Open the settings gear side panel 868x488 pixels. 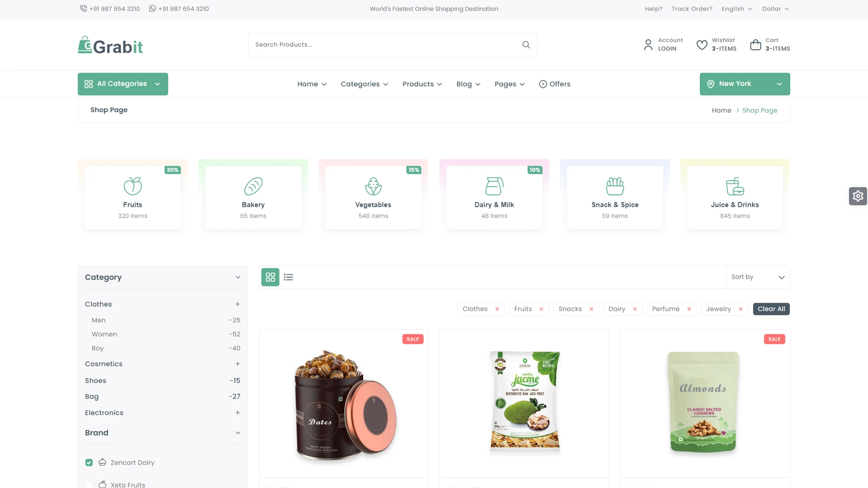coord(858,196)
